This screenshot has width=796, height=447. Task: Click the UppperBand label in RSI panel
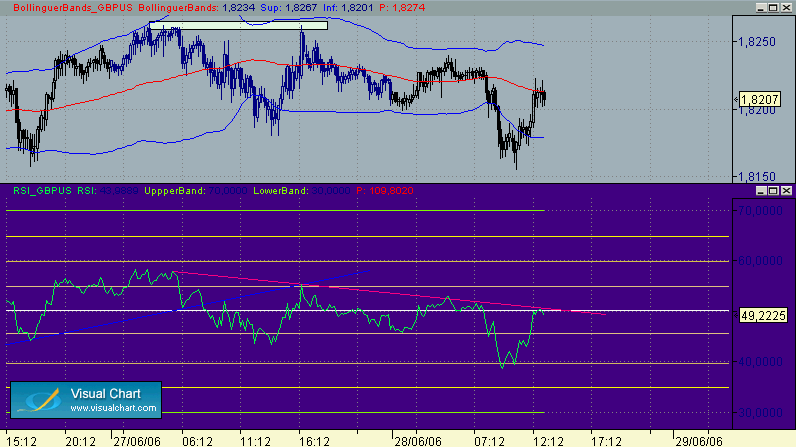pyautogui.click(x=175, y=191)
